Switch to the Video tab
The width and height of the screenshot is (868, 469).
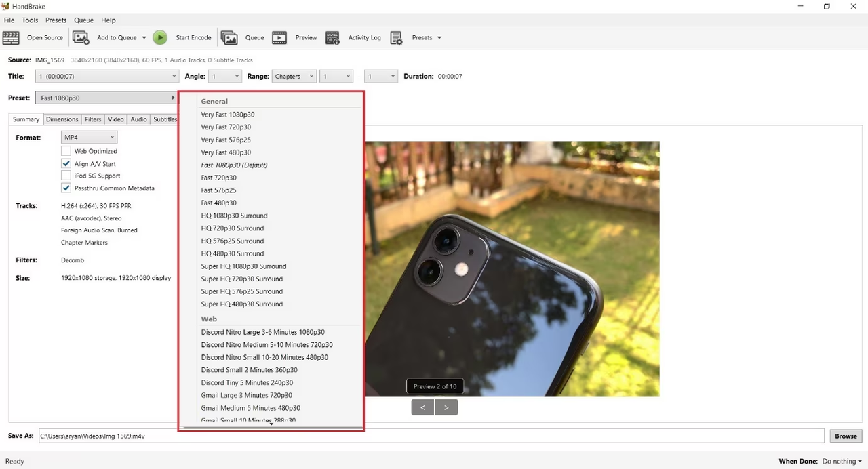(116, 119)
